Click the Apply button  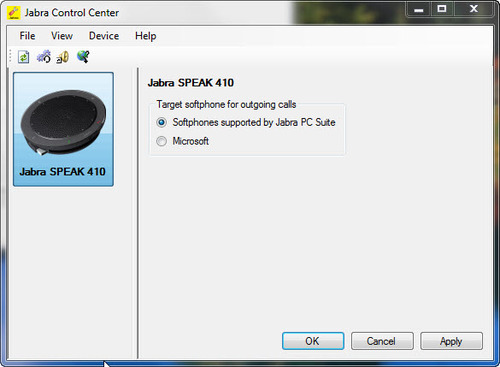tap(451, 341)
